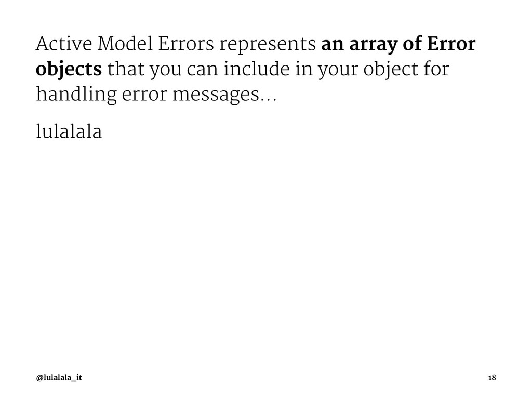Select the slide number 18

click(x=492, y=377)
